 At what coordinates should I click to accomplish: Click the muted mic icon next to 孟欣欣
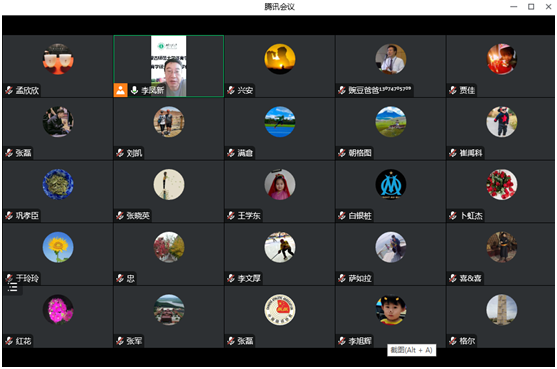pos(9,90)
